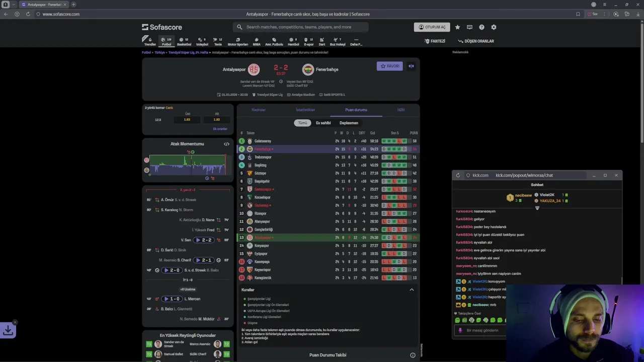Switch to the Puan durumu tab
The image size is (644, 362).
pyautogui.click(x=356, y=110)
